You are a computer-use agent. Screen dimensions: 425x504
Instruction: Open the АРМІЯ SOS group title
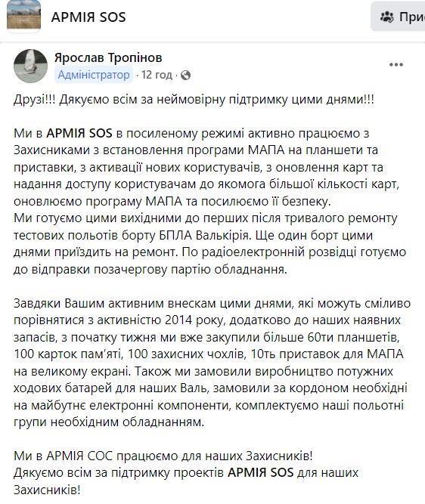point(88,17)
